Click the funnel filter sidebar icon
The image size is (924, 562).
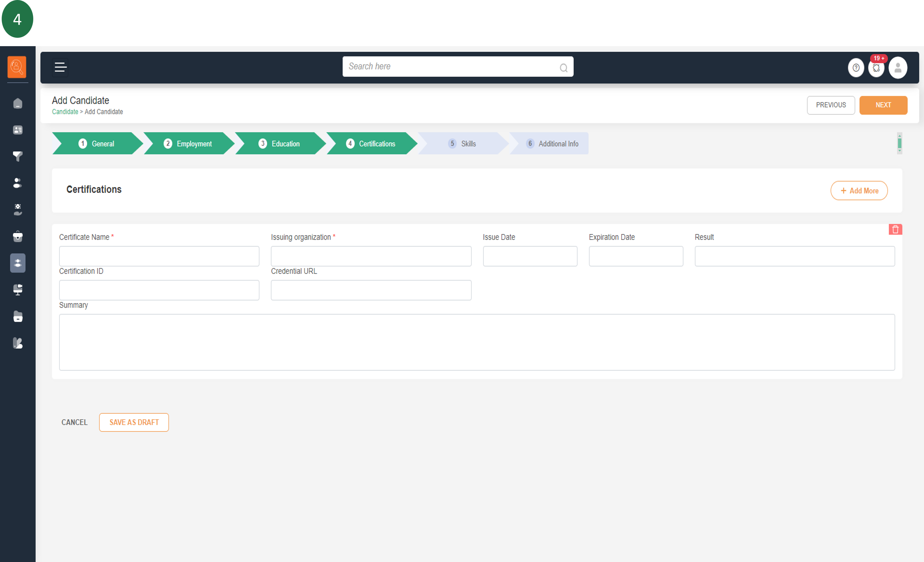[18, 156]
